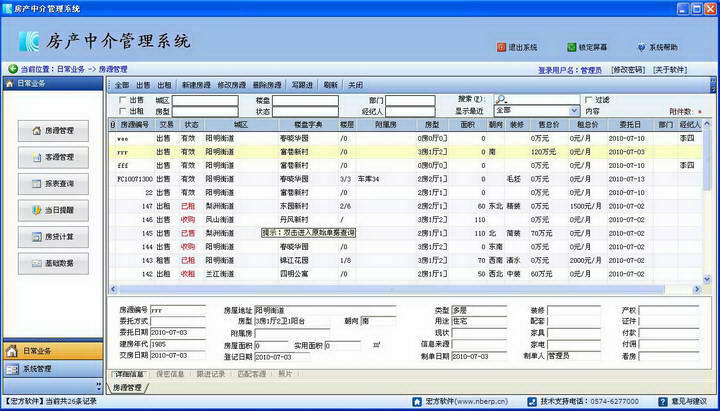This screenshot has height=411, width=720.
Task: Click the horizontal scrollbar thumb
Action: [x=391, y=289]
